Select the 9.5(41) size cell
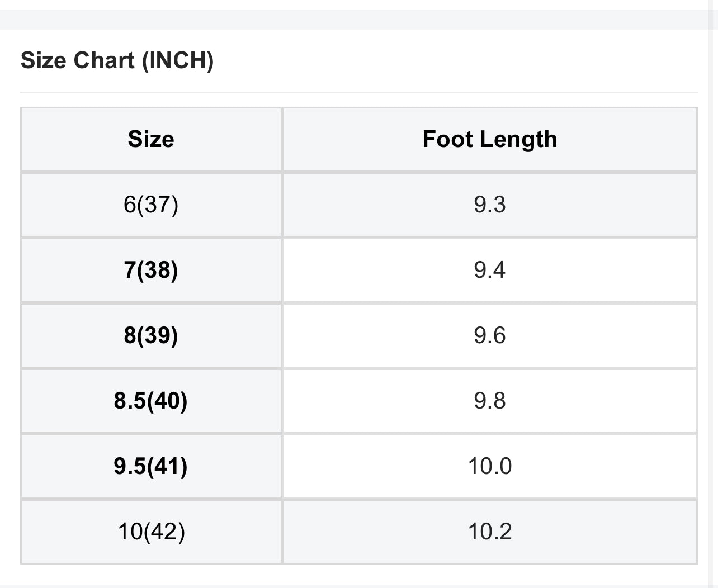Viewport: 718px width, 588px height. pyautogui.click(x=151, y=466)
